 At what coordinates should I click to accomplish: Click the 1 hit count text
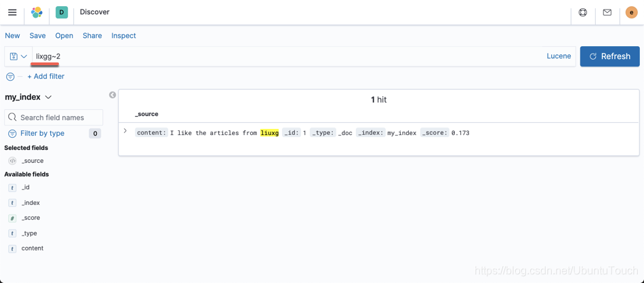click(379, 100)
